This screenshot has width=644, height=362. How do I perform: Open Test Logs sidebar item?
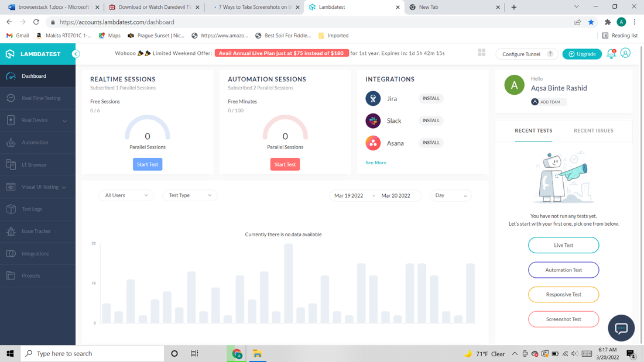click(x=38, y=209)
